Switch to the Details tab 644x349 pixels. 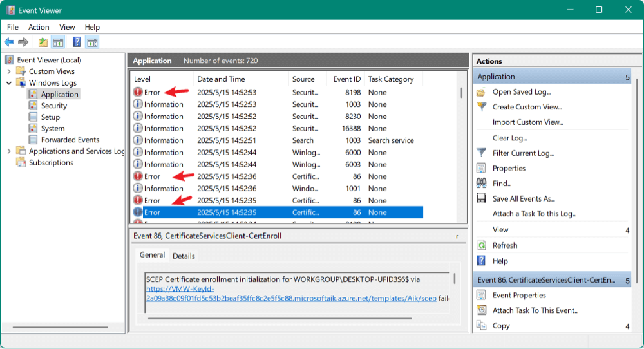click(x=184, y=256)
